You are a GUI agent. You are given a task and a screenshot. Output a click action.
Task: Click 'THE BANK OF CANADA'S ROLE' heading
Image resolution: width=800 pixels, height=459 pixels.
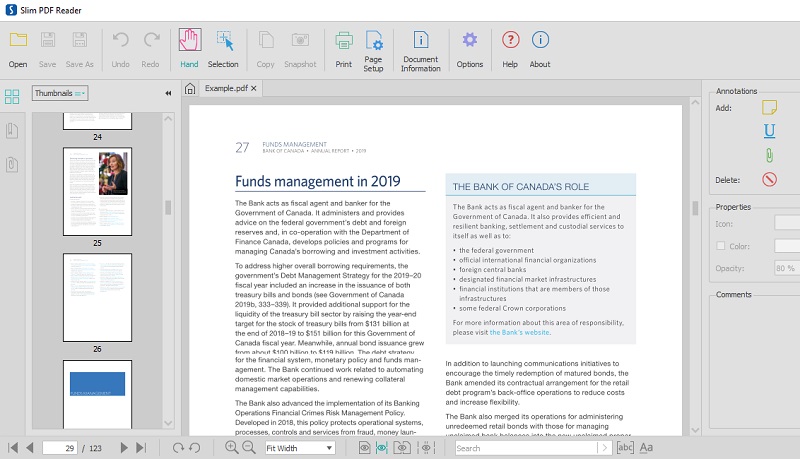click(520, 187)
